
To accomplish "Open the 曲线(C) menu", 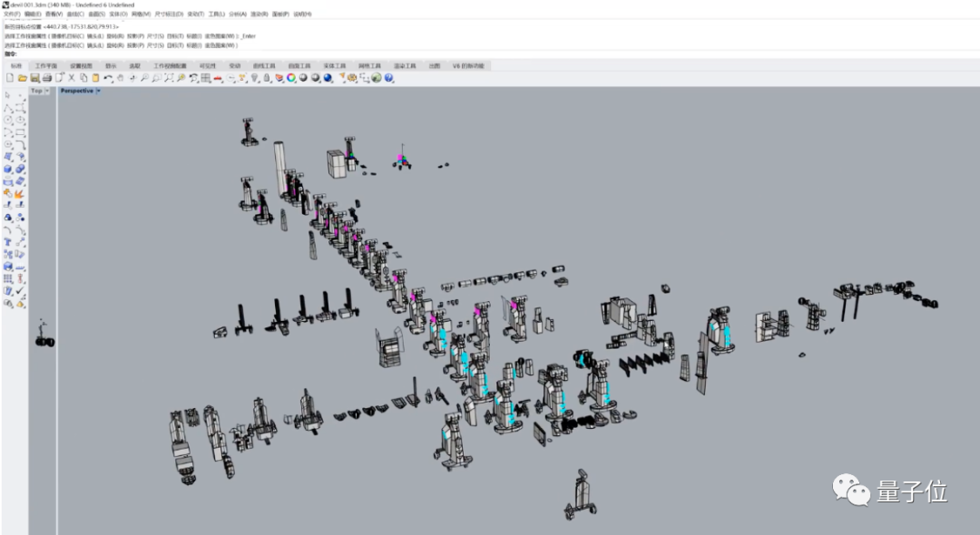I will pos(75,14).
